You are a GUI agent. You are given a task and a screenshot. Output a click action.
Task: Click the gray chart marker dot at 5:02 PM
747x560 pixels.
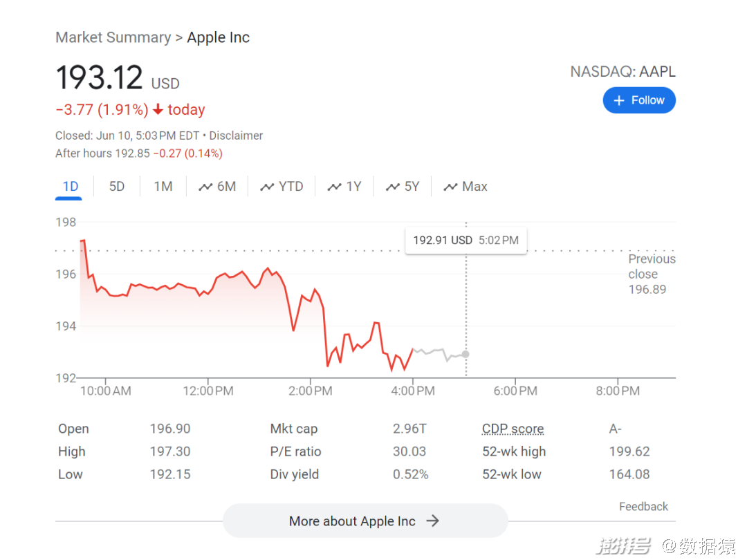tap(465, 354)
